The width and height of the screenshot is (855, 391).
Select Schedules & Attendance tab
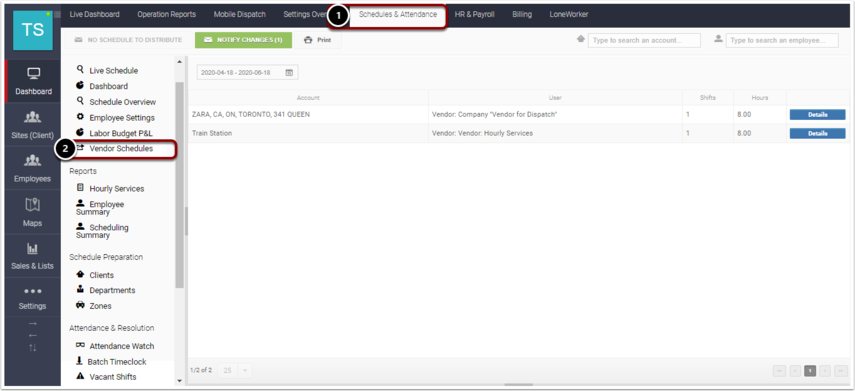click(398, 14)
